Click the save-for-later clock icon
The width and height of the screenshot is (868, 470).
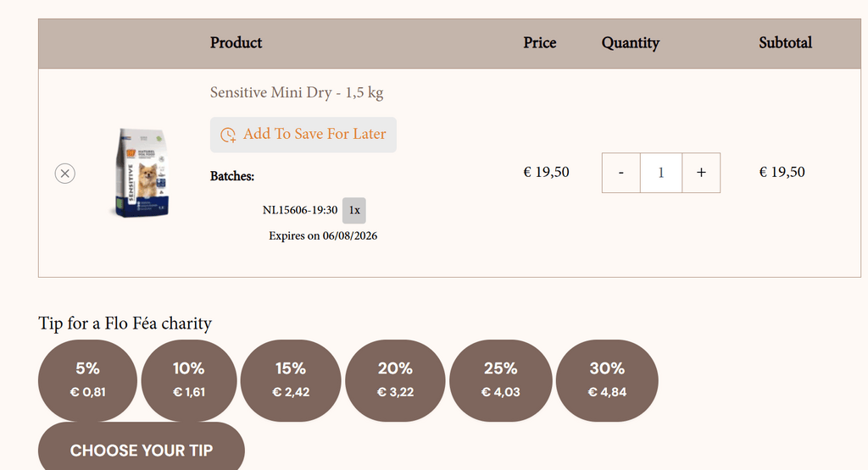(228, 135)
